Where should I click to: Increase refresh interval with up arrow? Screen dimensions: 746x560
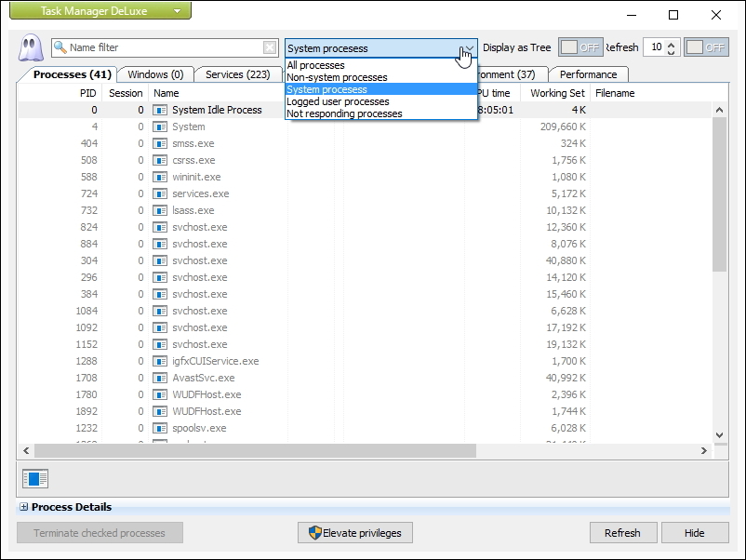(671, 45)
